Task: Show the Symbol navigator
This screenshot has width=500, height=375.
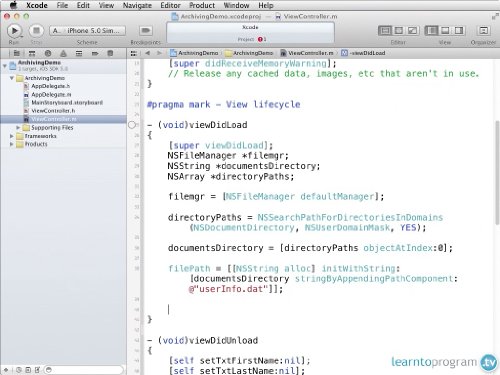Action: pyautogui.click(x=32, y=53)
